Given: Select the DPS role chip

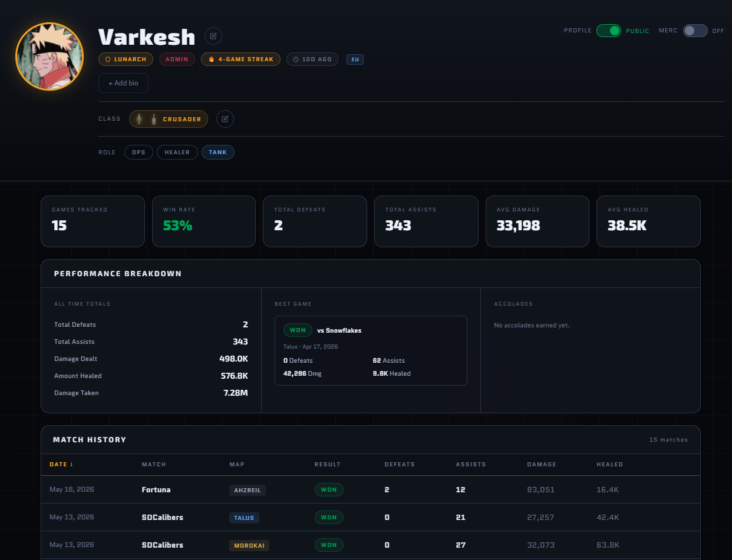Looking at the screenshot, I should click(x=139, y=152).
